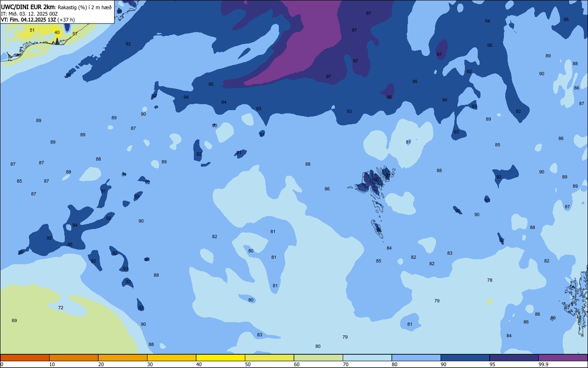
Task: Click the '30' tick label on the color scale
Action: point(150,364)
